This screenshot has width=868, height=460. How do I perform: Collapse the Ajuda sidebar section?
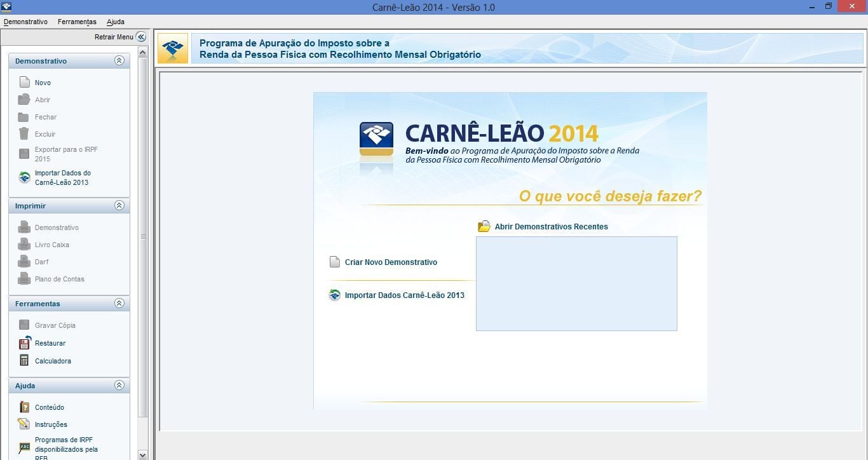point(119,385)
